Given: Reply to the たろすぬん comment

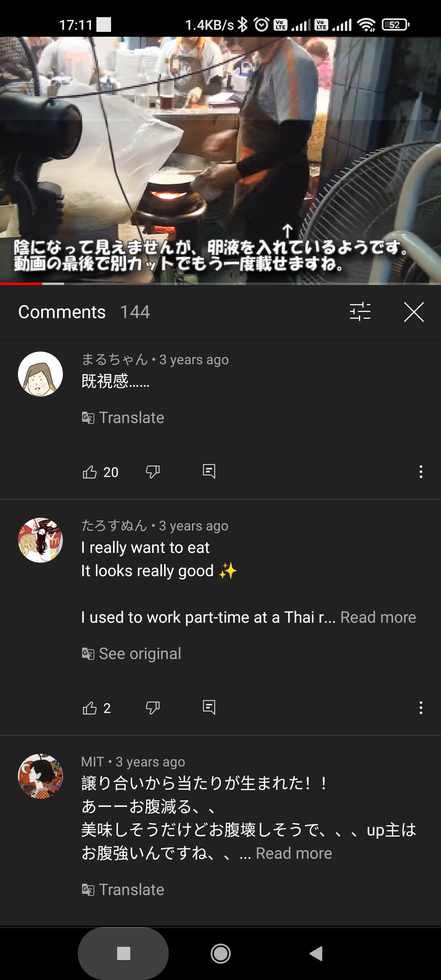Looking at the screenshot, I should click(x=209, y=707).
